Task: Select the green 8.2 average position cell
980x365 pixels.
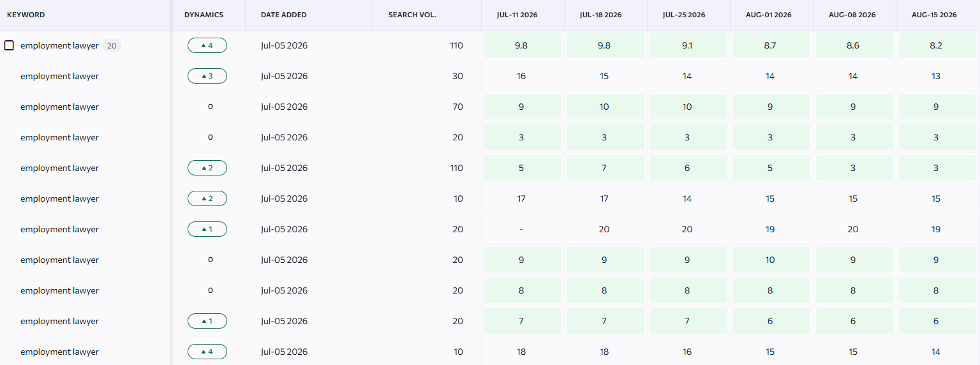Action: 937,46
